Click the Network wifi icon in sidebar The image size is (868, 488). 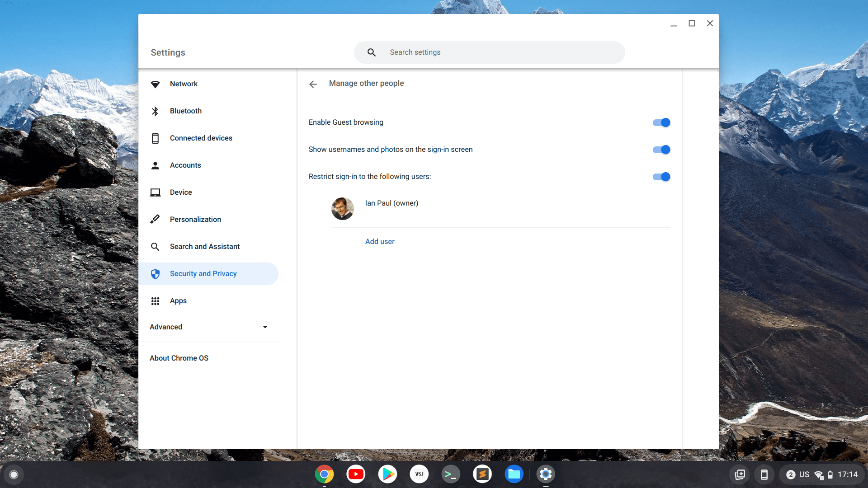click(155, 84)
